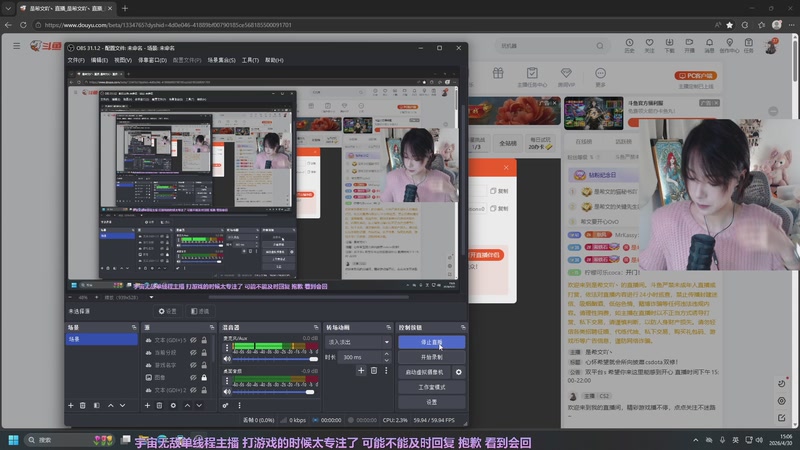This screenshot has width=800, height=450.
Task: Open advanced audio properties gears icon in mixer footer
Action: [x=225, y=405]
